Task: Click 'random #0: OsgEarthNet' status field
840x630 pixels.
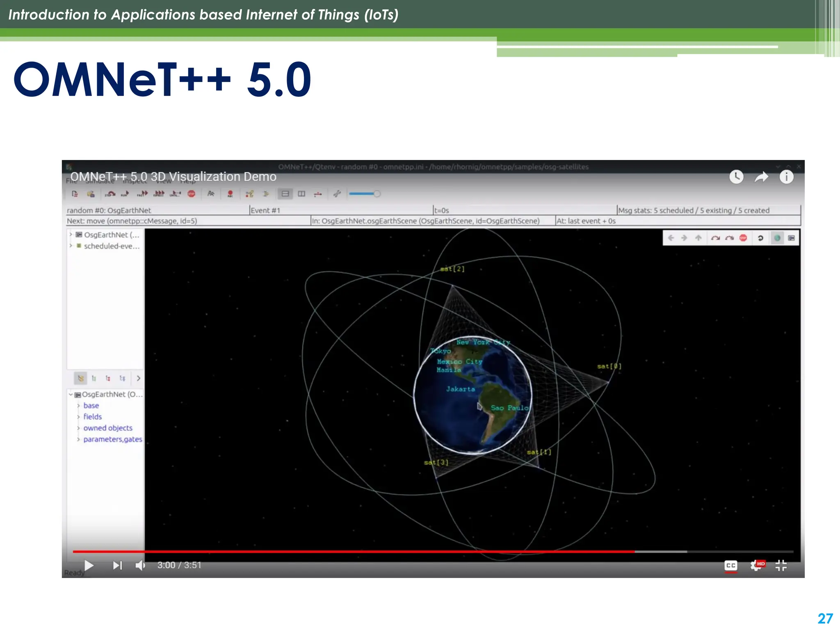Action: [157, 210]
